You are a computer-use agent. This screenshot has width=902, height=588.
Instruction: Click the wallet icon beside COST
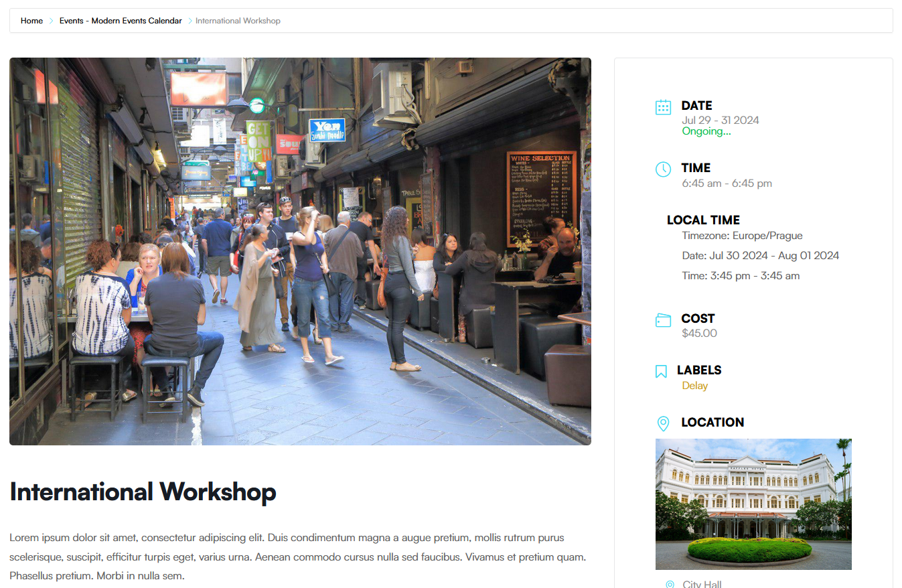click(663, 320)
